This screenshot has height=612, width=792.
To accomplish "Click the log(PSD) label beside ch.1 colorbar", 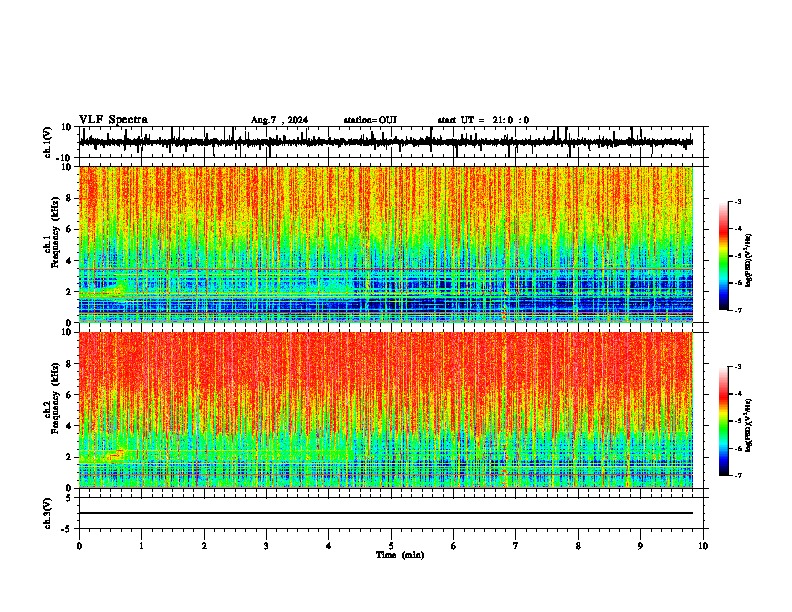I will point(749,260).
